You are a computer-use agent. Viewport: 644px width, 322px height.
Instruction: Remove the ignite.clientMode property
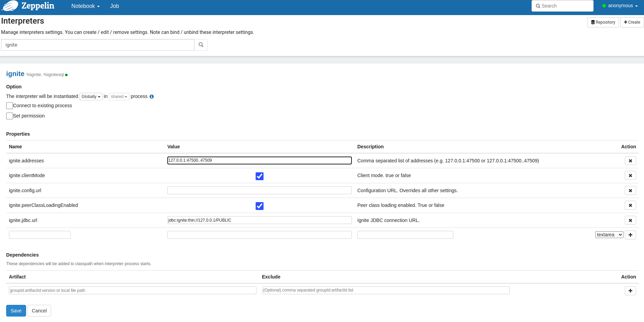(x=630, y=175)
